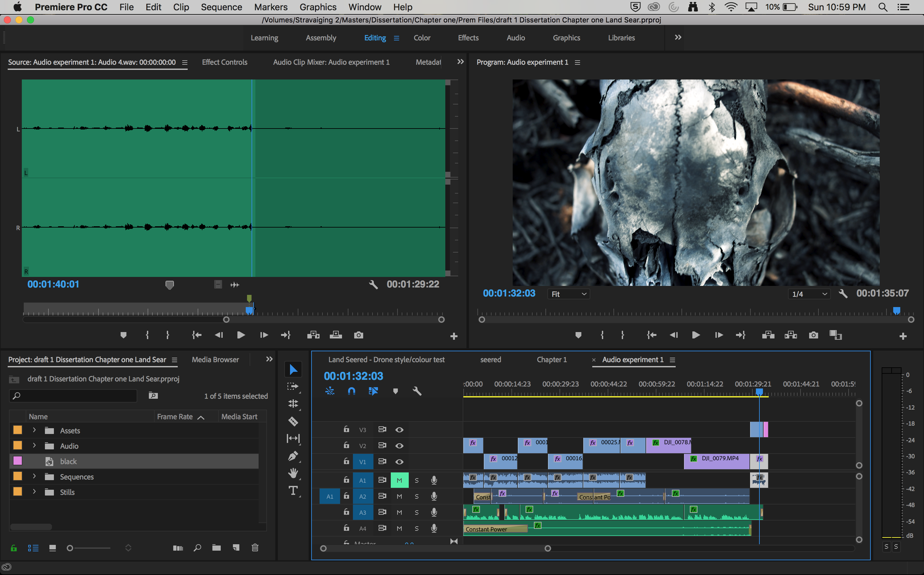Select the Type tool
Image resolution: width=924 pixels, height=575 pixels.
tap(293, 491)
